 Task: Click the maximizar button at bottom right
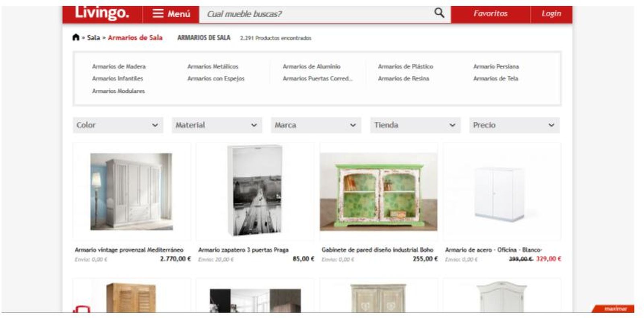(615, 309)
